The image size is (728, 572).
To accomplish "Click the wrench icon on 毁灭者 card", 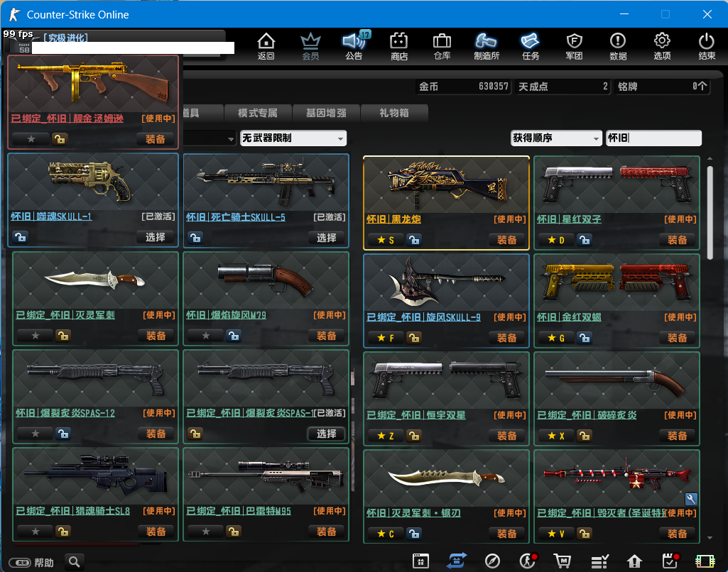I will (x=691, y=499).
